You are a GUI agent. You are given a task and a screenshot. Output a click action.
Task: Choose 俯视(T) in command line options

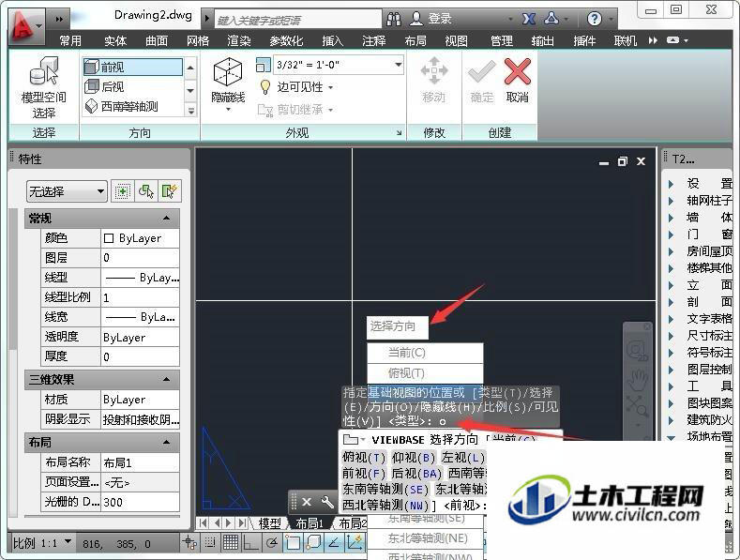pyautogui.click(x=363, y=458)
